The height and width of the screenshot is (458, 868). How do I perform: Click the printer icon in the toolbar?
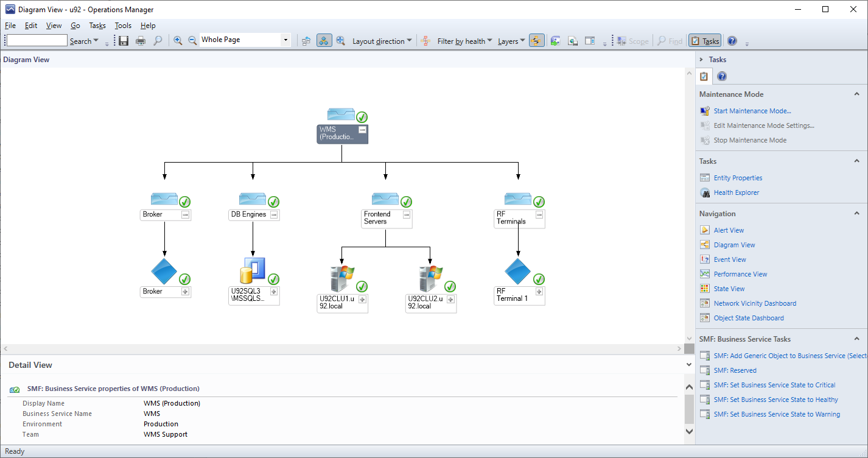pyautogui.click(x=141, y=41)
